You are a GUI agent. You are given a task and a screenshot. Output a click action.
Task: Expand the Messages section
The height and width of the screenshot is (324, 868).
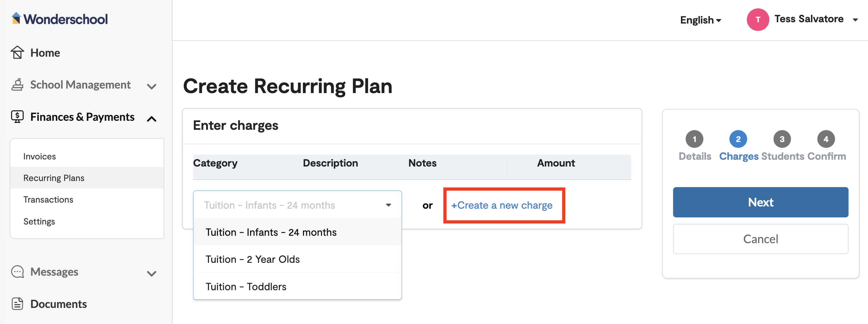coord(152,273)
